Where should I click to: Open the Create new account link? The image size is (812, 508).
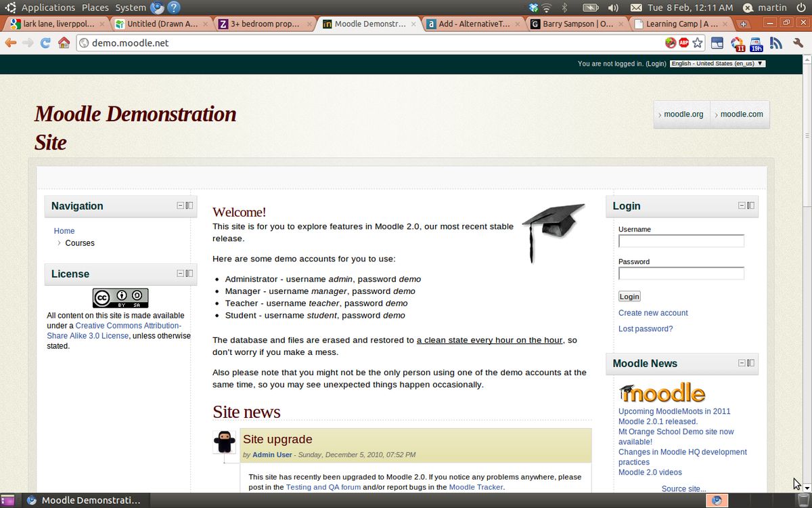pos(652,312)
